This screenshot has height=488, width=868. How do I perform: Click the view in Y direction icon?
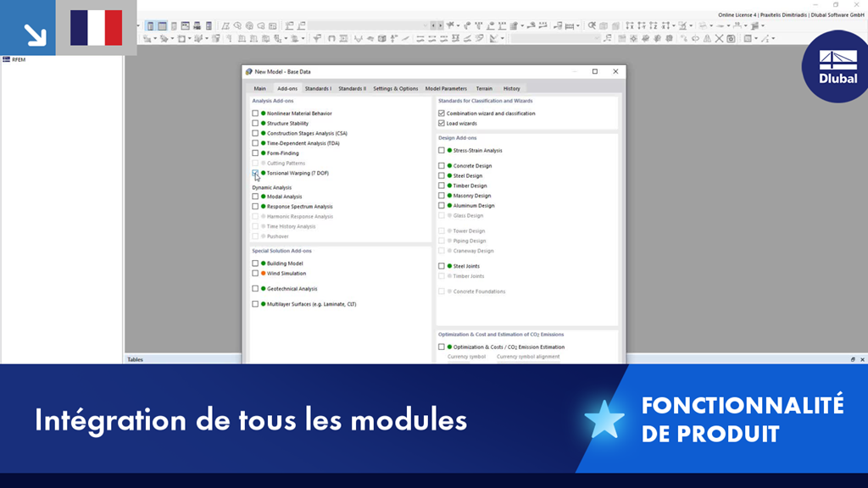click(x=641, y=25)
